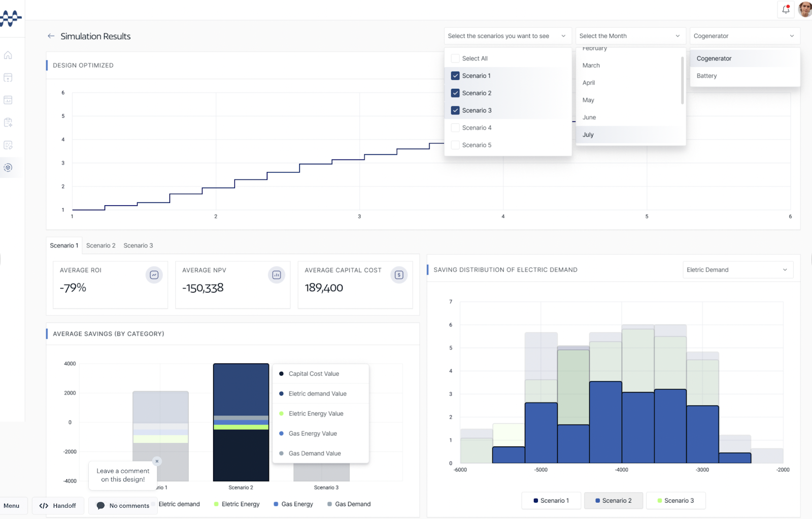Open the Cogenerator device dropdown
Viewport: 812px width, 519px height.
[x=743, y=36]
